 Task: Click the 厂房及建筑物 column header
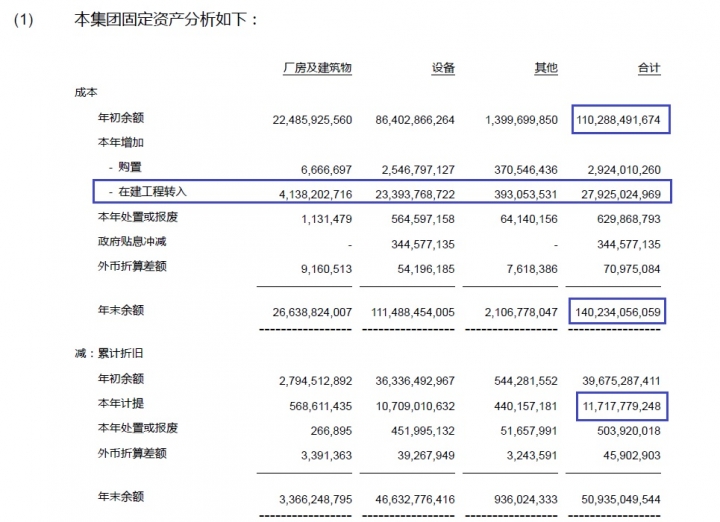click(317, 68)
